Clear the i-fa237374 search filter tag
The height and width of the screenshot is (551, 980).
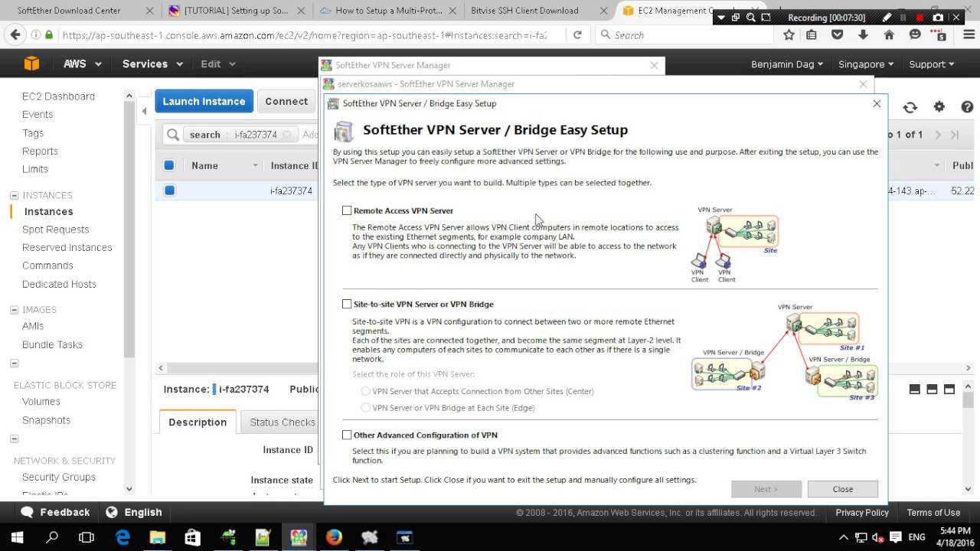pyautogui.click(x=287, y=135)
